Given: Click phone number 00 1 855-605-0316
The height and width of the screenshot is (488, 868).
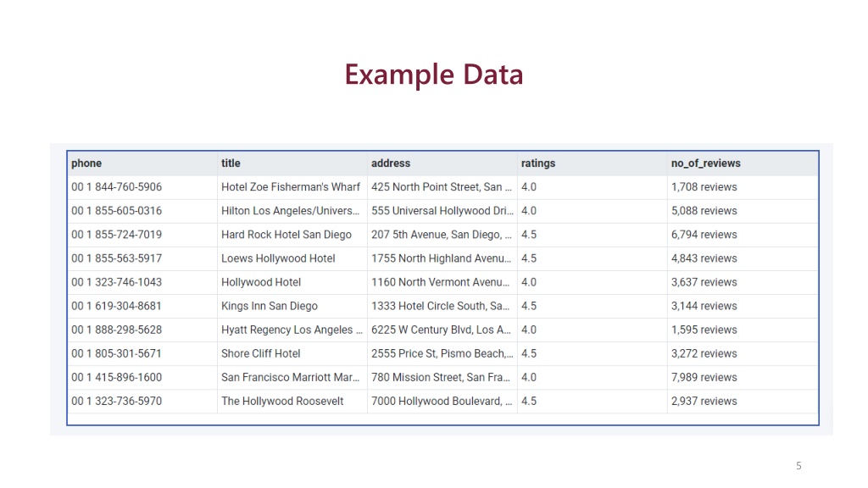Looking at the screenshot, I should [117, 211].
